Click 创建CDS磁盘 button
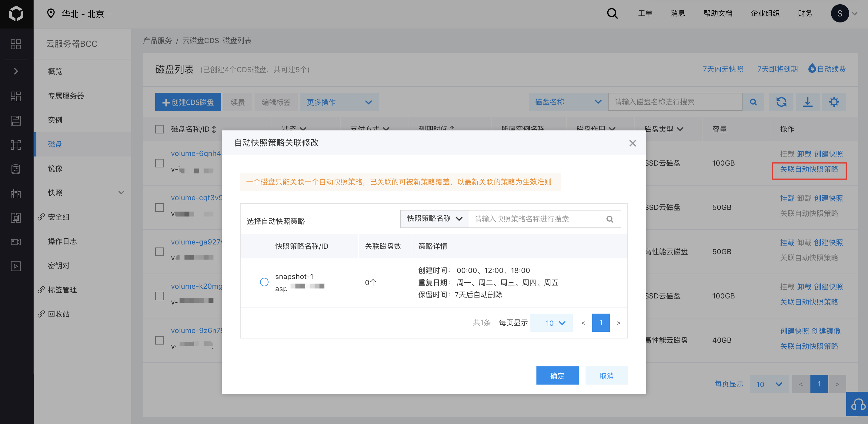The width and height of the screenshot is (868, 424). tap(188, 102)
